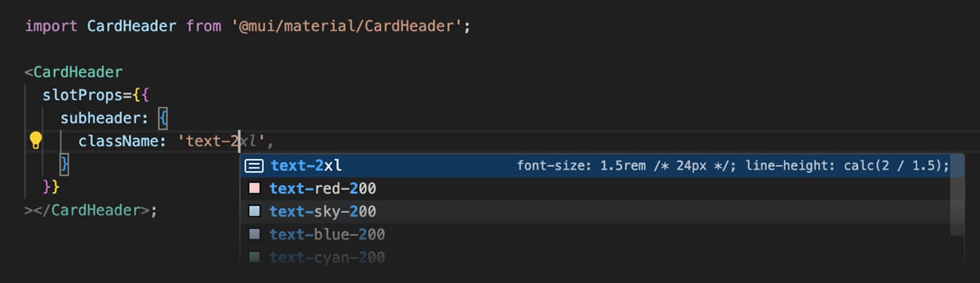Click the red color swatch for text-red-200
Image resolution: width=980 pixels, height=283 pixels.
click(x=254, y=188)
